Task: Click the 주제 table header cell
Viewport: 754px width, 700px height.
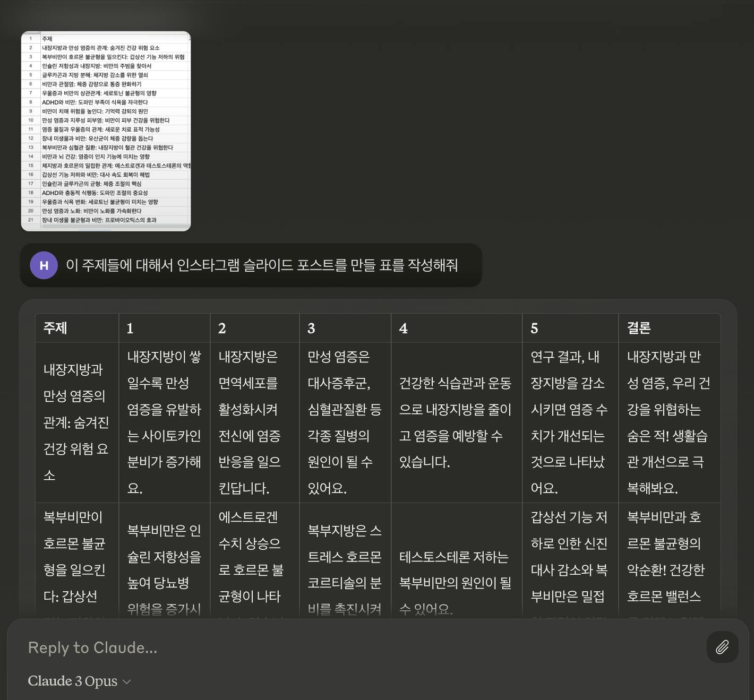Action: pyautogui.click(x=77, y=328)
